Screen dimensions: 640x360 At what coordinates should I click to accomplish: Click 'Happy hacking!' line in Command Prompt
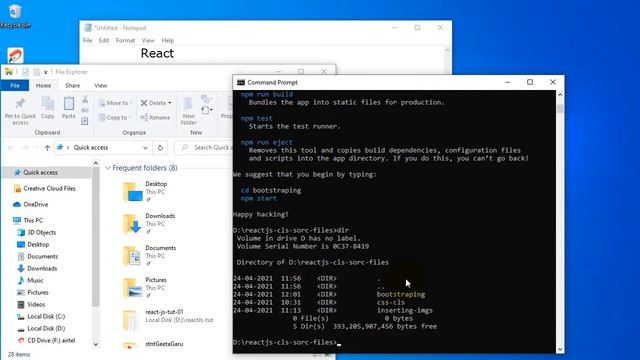pyautogui.click(x=261, y=214)
